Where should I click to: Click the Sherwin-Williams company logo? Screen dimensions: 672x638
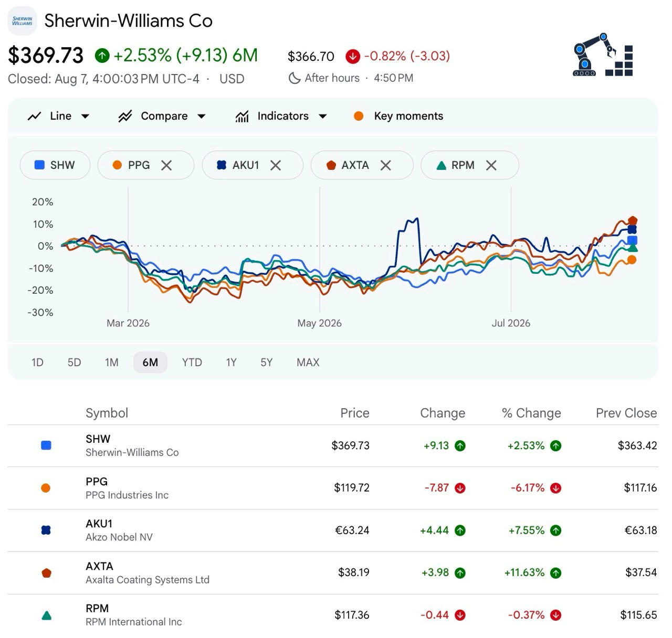23,21
